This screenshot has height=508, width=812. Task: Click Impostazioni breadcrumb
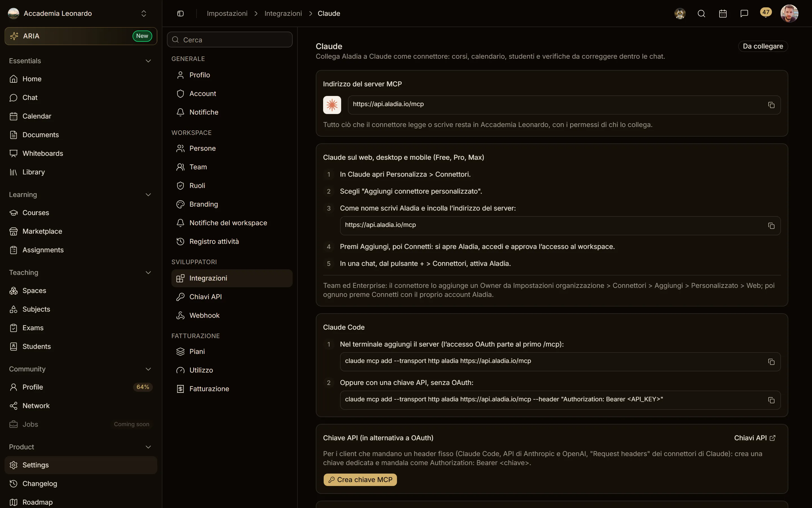coord(227,14)
